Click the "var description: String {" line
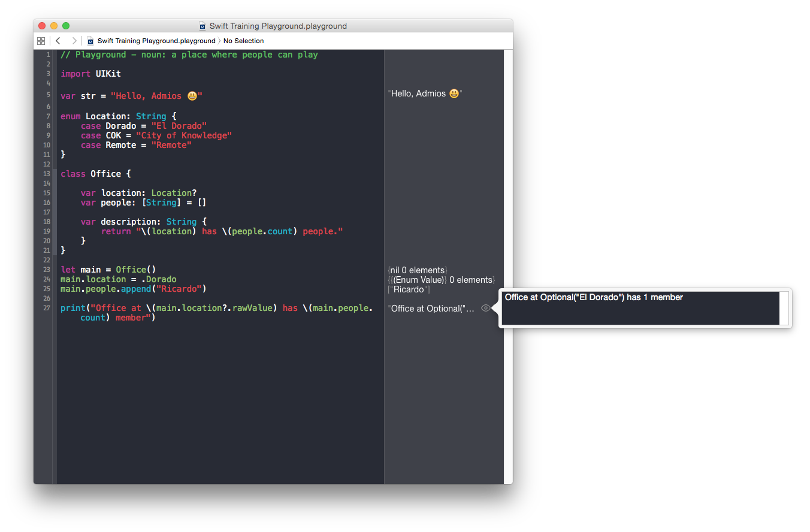The height and width of the screenshot is (532, 810). point(144,222)
